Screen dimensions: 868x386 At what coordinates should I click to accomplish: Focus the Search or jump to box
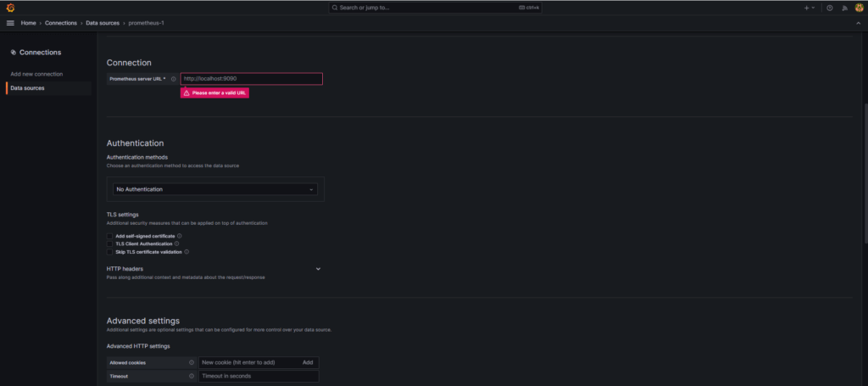[437, 8]
